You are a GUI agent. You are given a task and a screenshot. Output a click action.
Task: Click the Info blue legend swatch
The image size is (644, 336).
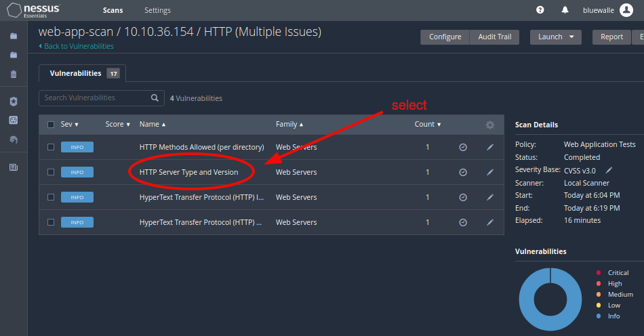point(597,316)
